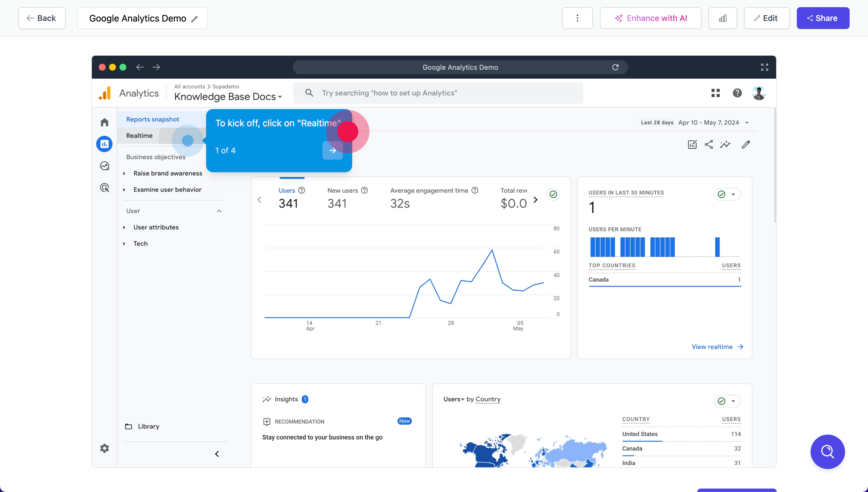
Task: Click the Insights sparkline icon in report toolbar
Action: 725,145
